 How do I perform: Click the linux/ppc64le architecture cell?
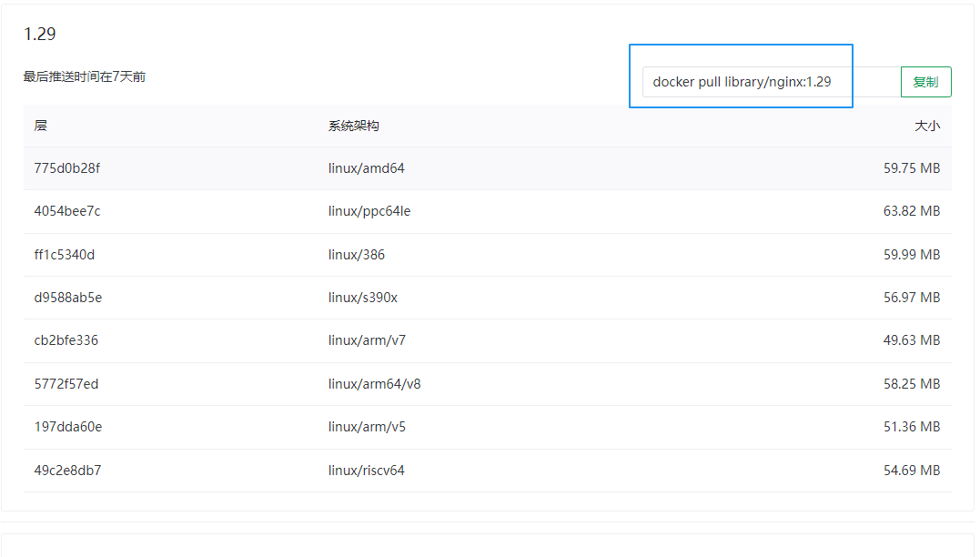point(369,211)
